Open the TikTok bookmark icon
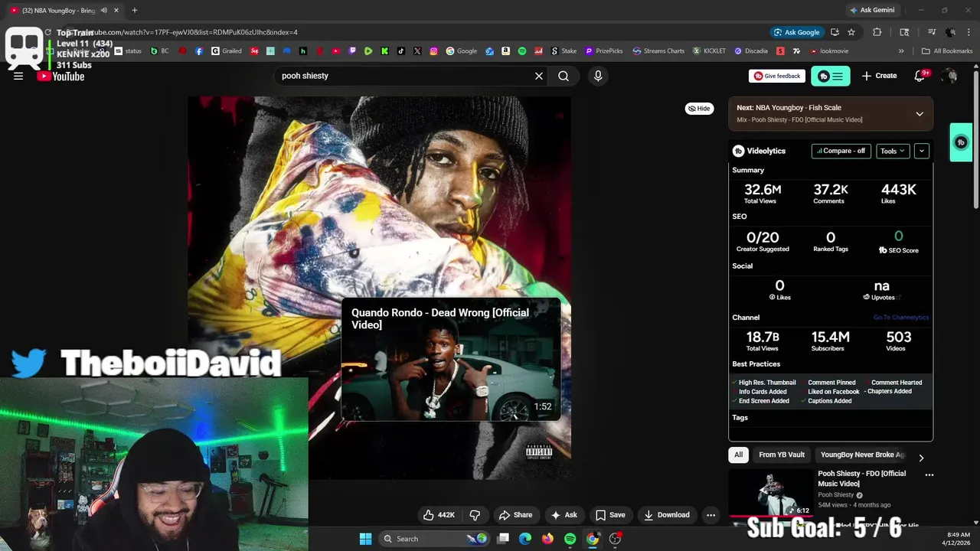The height and width of the screenshot is (551, 980). coord(401,51)
